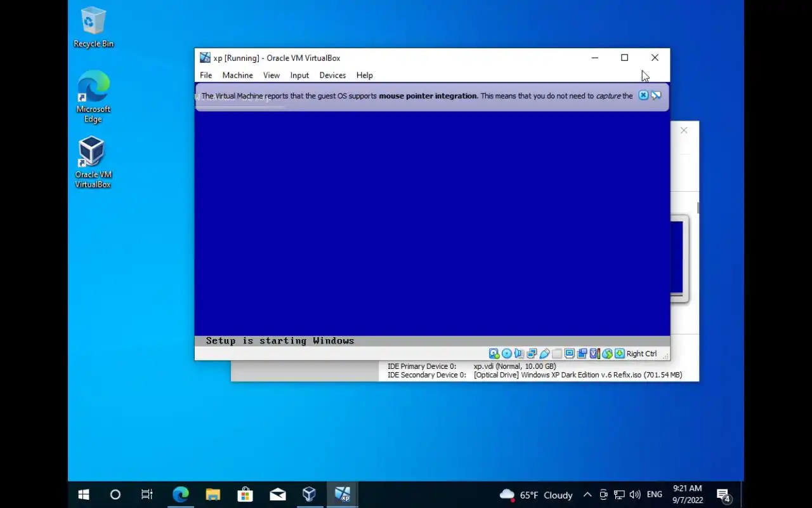
Task: Open File Explorer from the taskbar
Action: (213, 495)
